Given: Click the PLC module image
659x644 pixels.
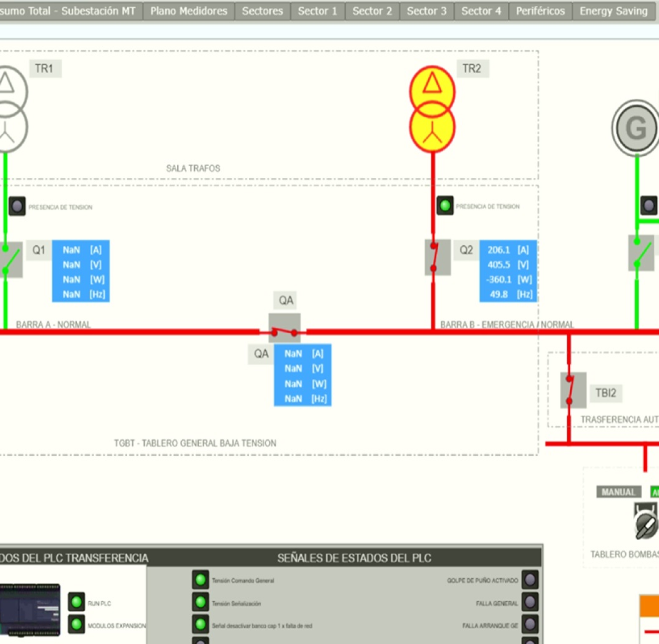Looking at the screenshot, I should (30, 609).
